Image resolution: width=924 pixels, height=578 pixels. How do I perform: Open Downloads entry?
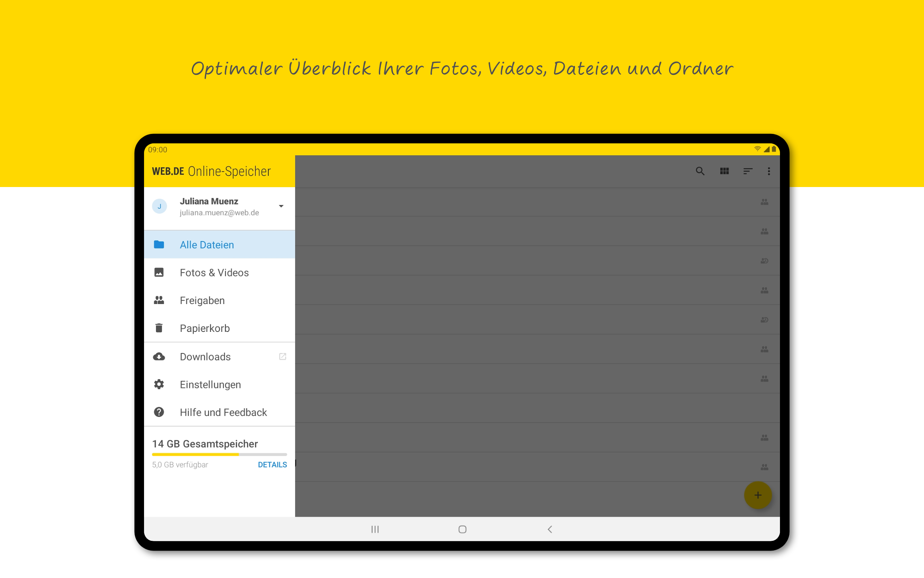[219, 357]
